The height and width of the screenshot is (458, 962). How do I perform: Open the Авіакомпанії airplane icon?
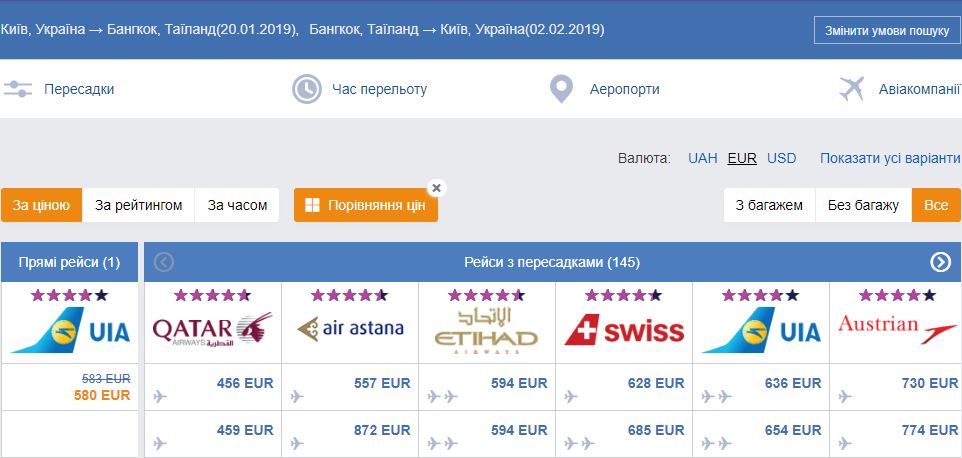[852, 89]
